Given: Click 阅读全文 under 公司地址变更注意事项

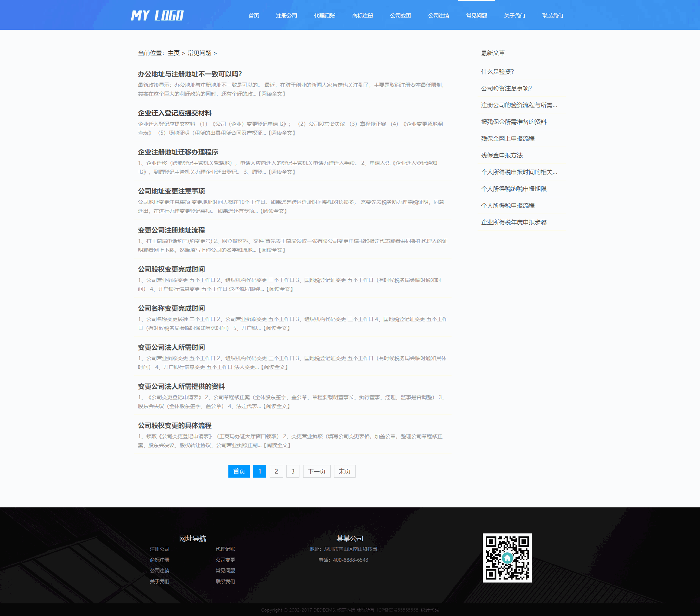Looking at the screenshot, I should point(273,211).
